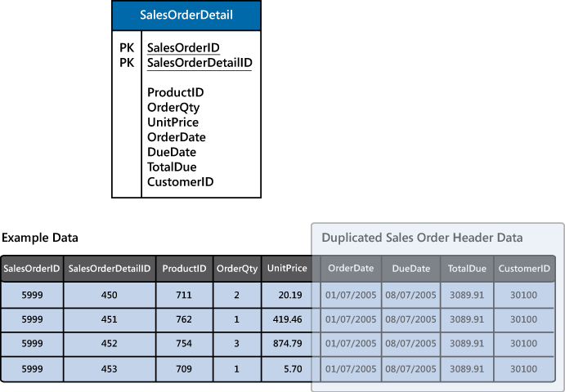Select the TotalDue attribute in entity box

tap(172, 167)
